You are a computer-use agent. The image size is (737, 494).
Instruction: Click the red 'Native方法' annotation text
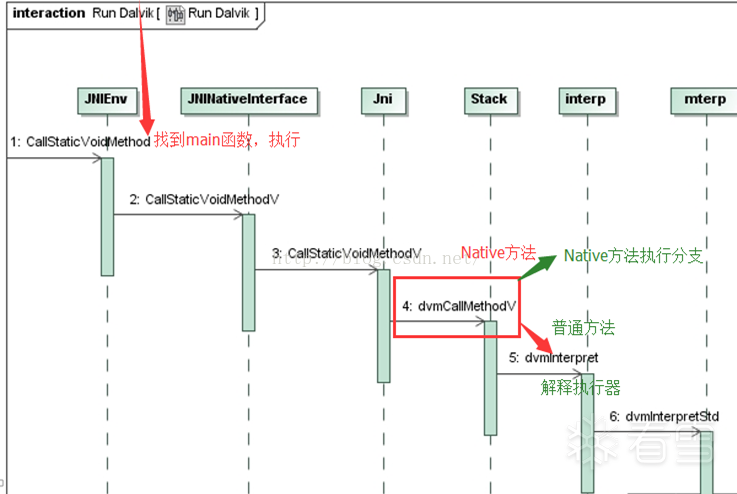(498, 253)
